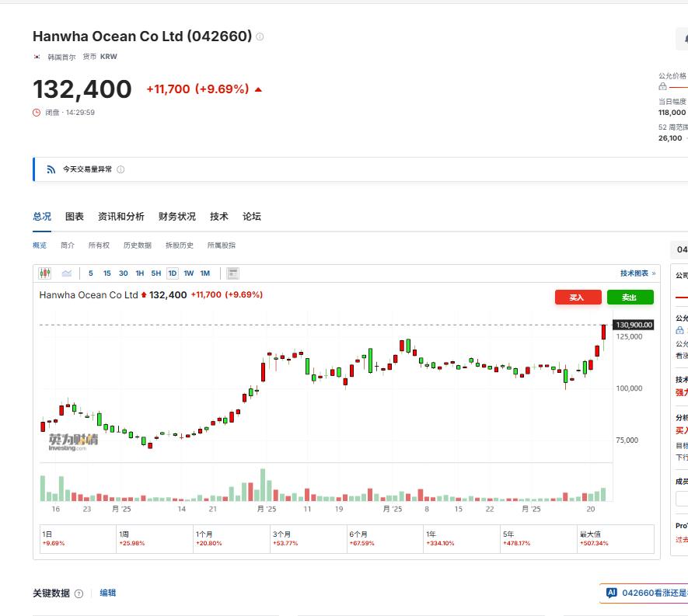The width and height of the screenshot is (688, 616).
Task: Show info icon beside stock title
Action: pos(260,37)
